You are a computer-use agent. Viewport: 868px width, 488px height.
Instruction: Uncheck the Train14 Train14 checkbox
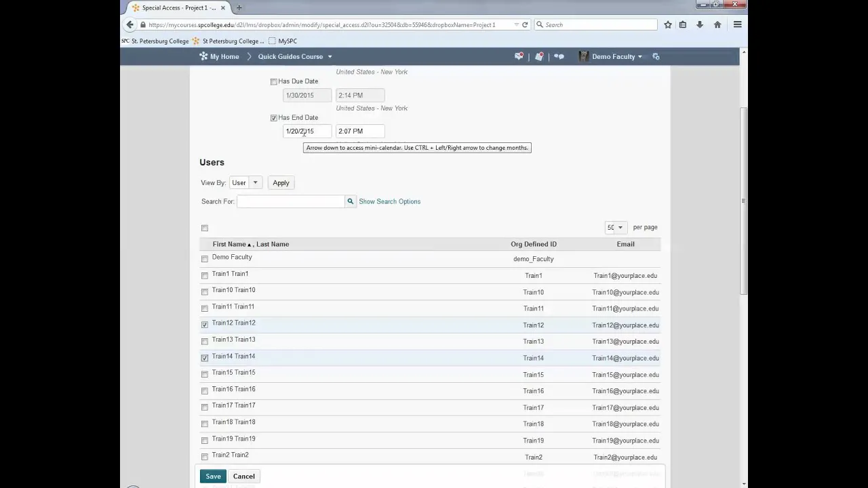point(205,358)
